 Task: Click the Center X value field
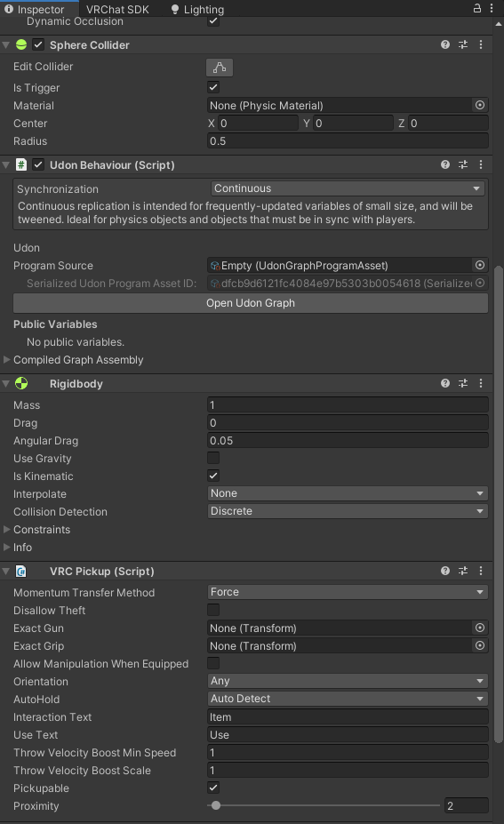point(258,123)
